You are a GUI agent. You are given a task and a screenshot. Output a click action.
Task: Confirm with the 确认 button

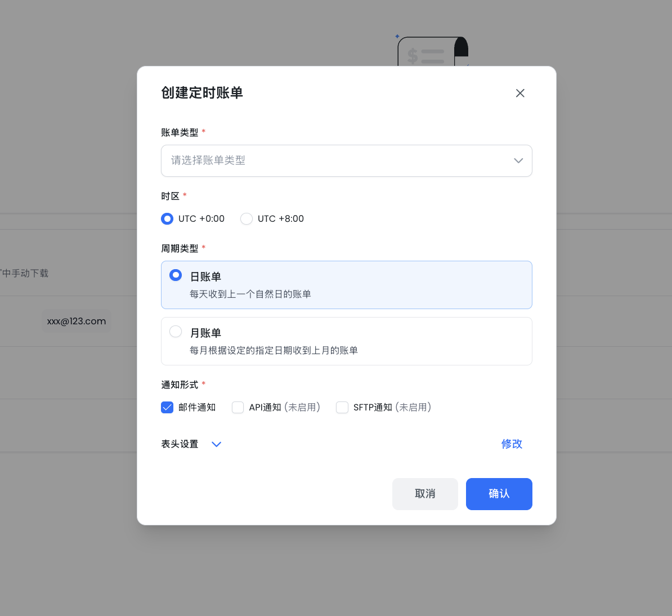point(499,494)
